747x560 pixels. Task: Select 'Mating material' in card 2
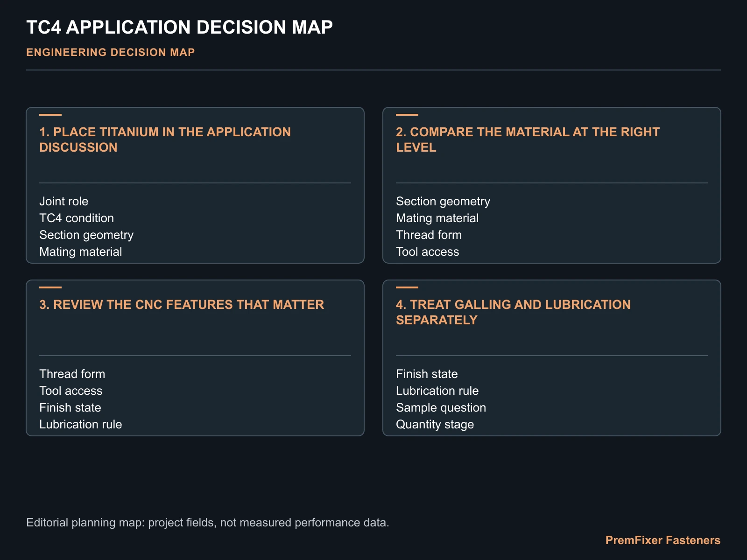[x=437, y=218]
